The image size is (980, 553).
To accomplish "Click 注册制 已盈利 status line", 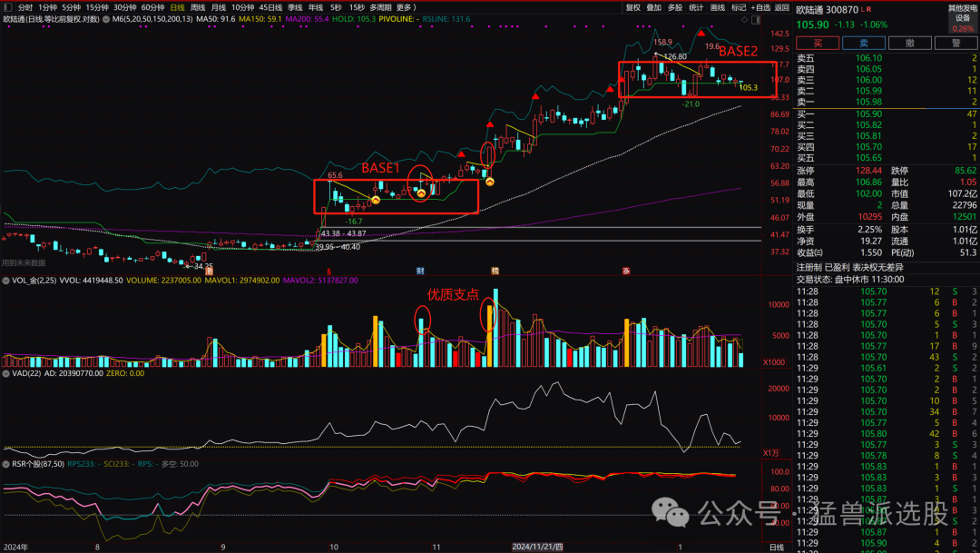I will (x=849, y=267).
